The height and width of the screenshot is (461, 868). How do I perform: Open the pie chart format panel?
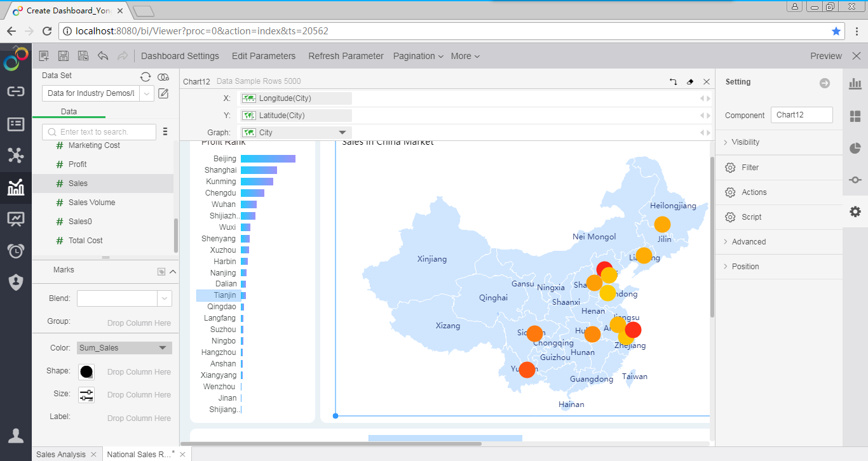pos(855,149)
